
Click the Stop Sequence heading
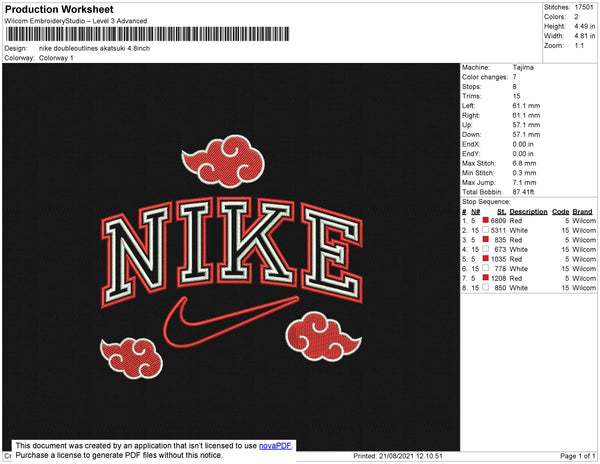(486, 202)
